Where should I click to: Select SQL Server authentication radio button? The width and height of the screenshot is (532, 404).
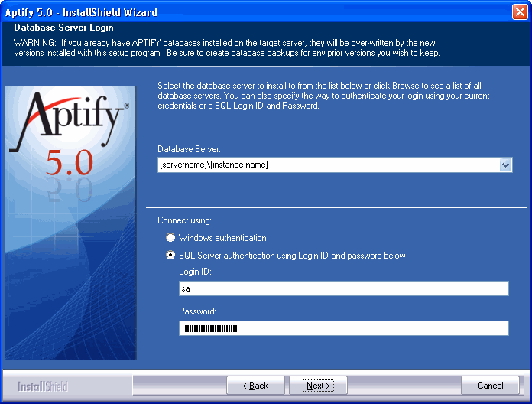[x=170, y=256]
